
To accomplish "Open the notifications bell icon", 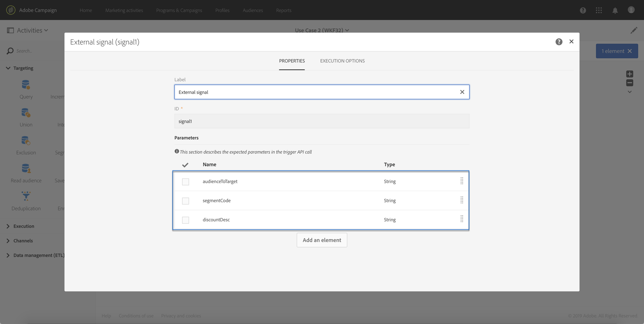I will coord(615,10).
